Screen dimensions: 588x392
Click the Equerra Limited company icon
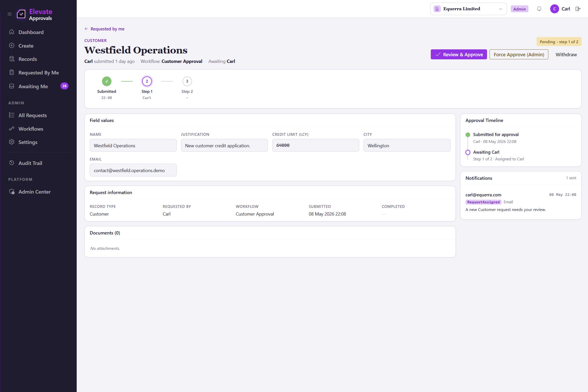437,9
